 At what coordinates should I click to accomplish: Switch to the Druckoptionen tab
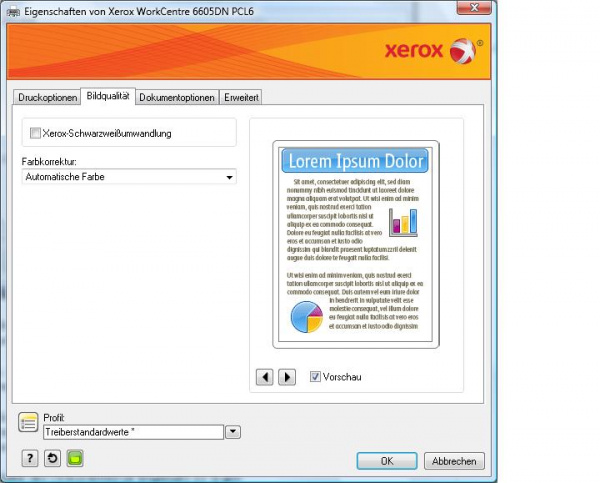(x=46, y=97)
